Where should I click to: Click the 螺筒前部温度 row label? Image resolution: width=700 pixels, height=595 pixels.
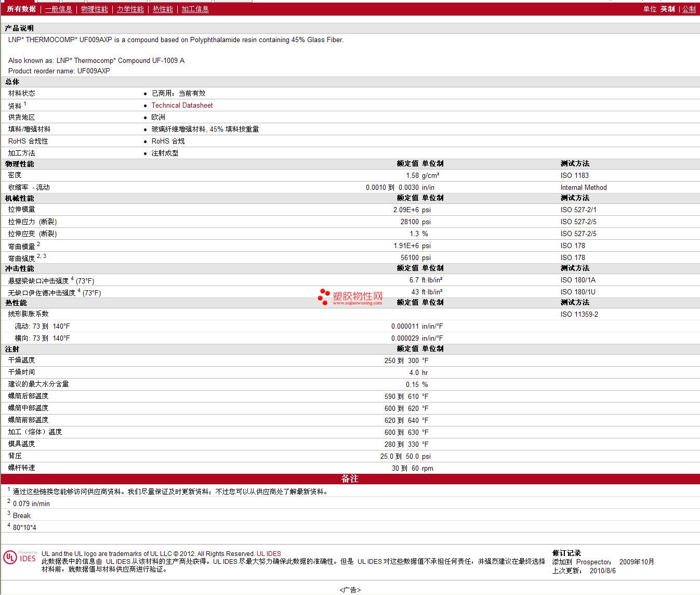[29, 420]
